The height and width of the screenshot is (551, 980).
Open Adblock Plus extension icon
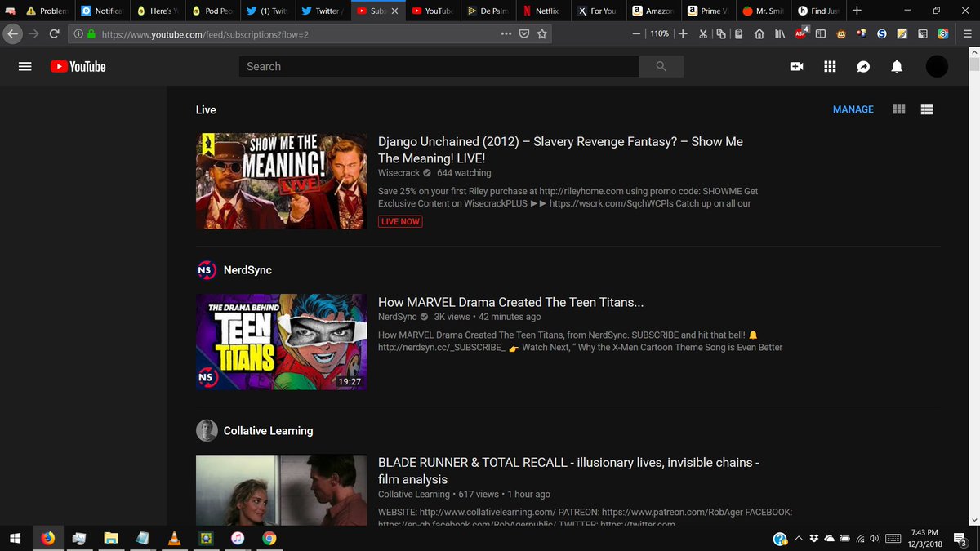pyautogui.click(x=801, y=33)
